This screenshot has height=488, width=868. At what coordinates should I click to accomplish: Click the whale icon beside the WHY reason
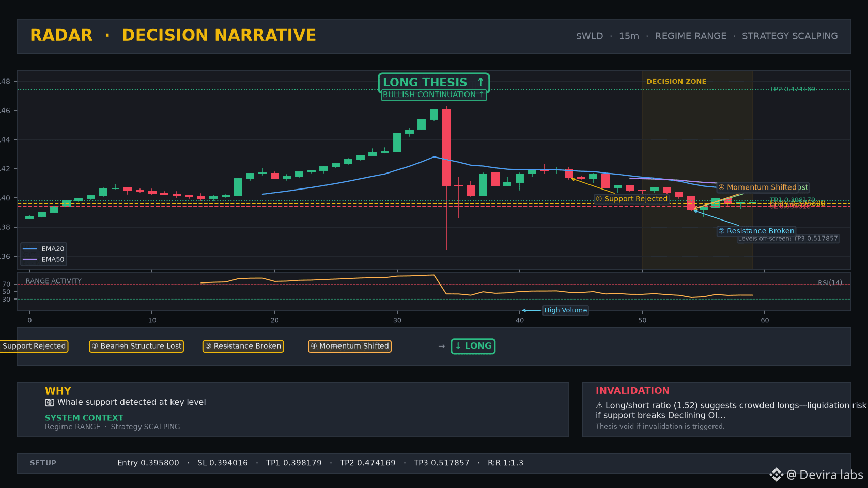point(50,402)
